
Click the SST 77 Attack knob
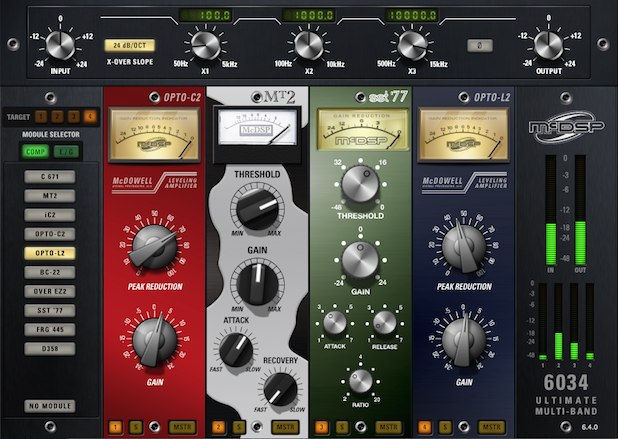335,323
